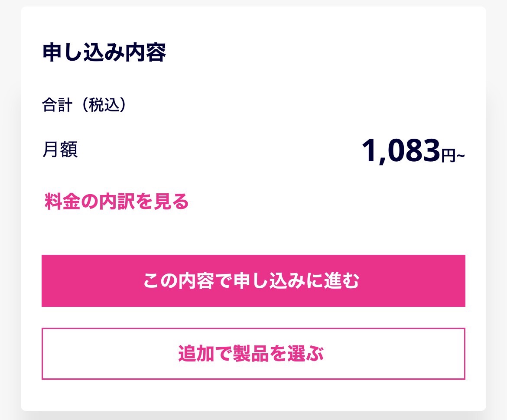Open the 料金の内訳を見る link
Viewport: 507px width, 420px height.
(117, 202)
